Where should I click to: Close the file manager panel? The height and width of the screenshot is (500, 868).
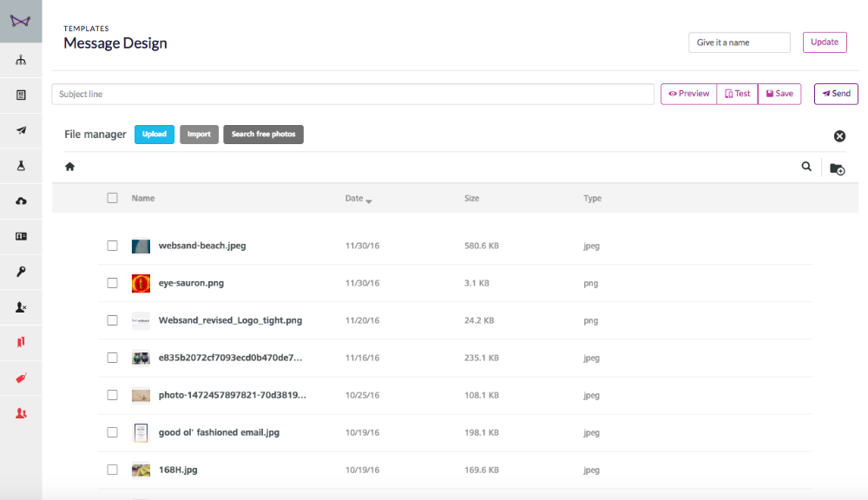pyautogui.click(x=839, y=136)
